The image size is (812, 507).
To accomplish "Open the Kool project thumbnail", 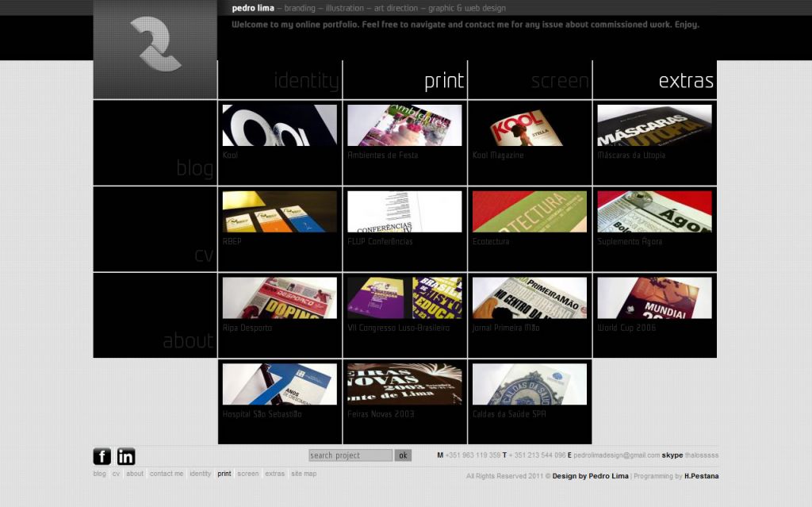I will coord(280,125).
